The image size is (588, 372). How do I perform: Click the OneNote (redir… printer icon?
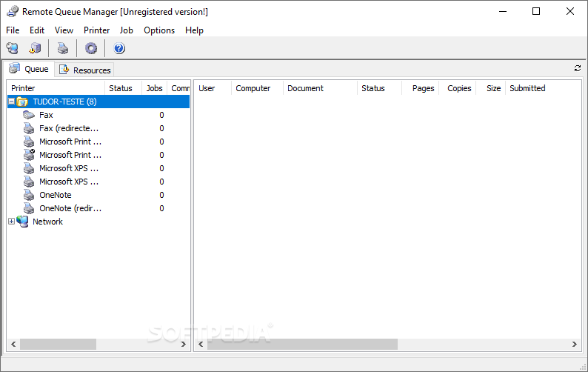[29, 208]
